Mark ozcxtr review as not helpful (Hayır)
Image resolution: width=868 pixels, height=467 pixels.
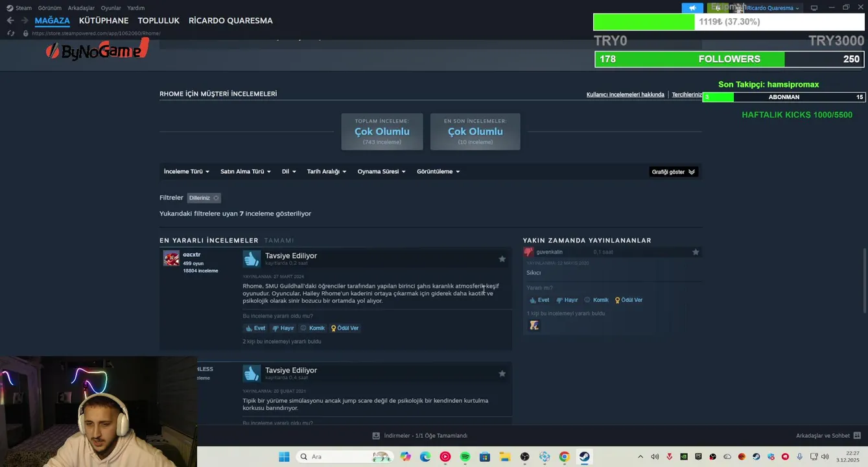coord(283,328)
